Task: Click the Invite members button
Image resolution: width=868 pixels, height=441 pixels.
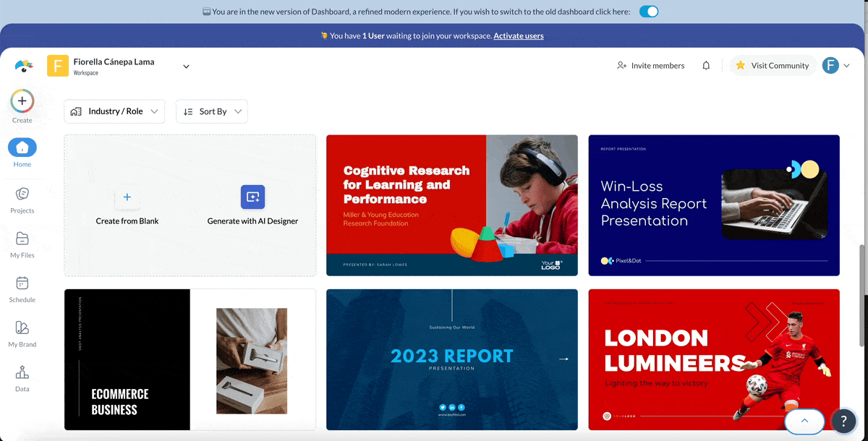Action: (x=650, y=66)
